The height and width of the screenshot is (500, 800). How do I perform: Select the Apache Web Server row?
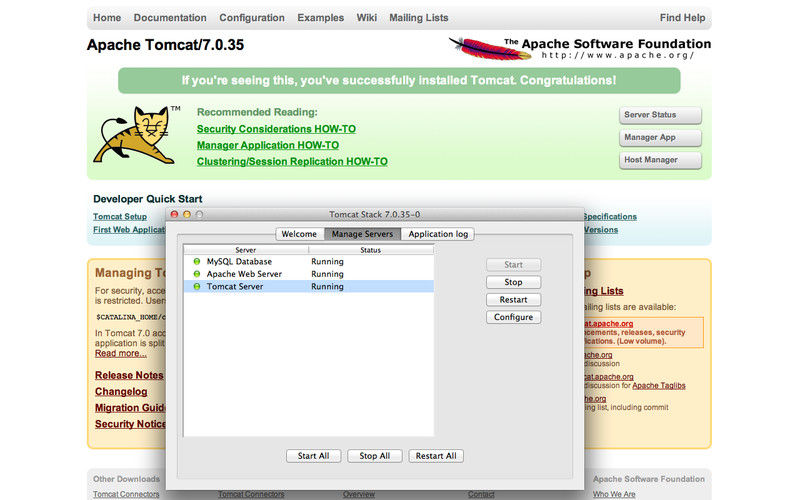[309, 274]
